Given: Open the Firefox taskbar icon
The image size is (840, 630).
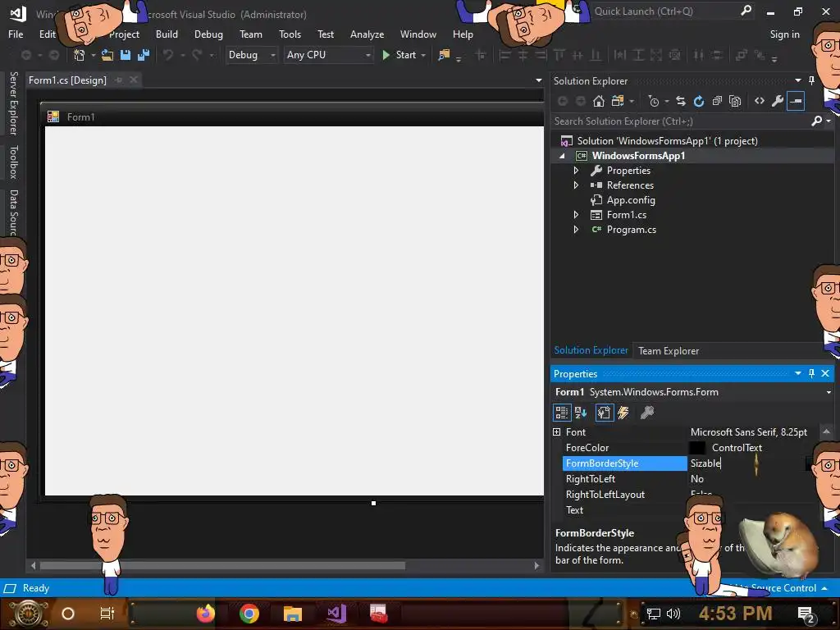Looking at the screenshot, I should 205,614.
